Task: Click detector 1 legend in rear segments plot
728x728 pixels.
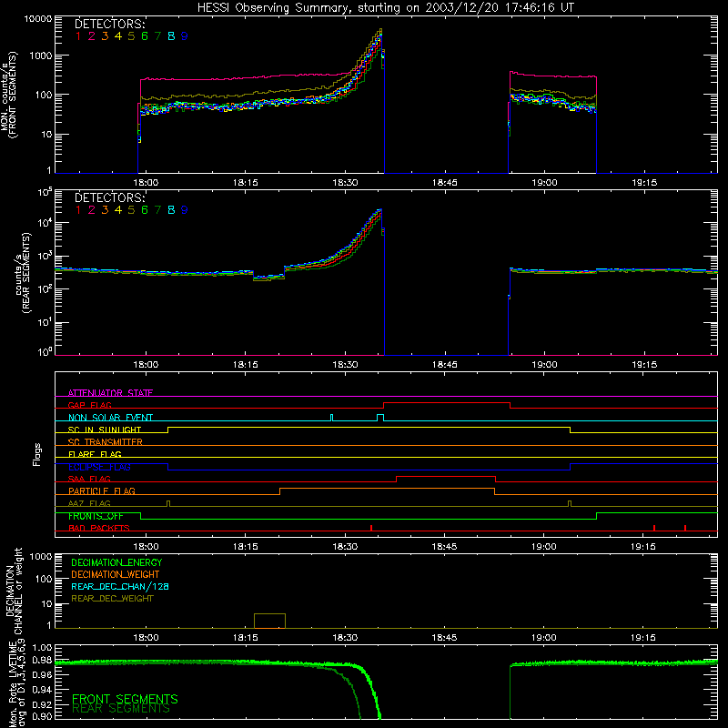Action: pos(78,210)
